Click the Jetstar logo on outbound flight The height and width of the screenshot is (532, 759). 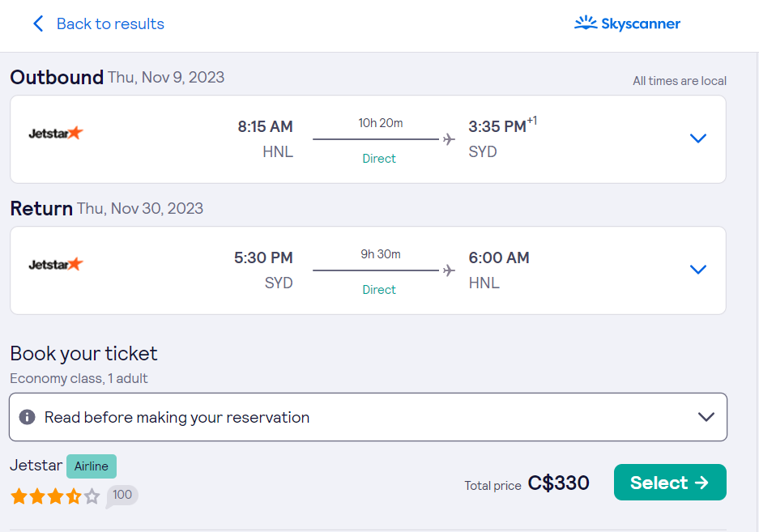(56, 133)
